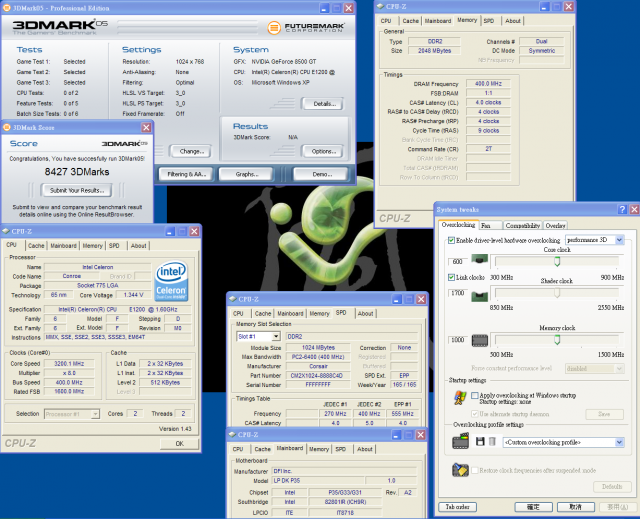Save overclocking profile with floppy icon
This screenshot has width=640, height=519.
pos(480,441)
